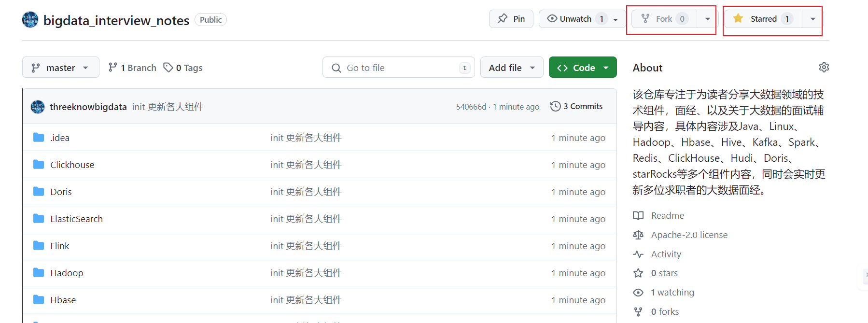Open the Doris folder
This screenshot has width=868, height=323.
[x=61, y=192]
